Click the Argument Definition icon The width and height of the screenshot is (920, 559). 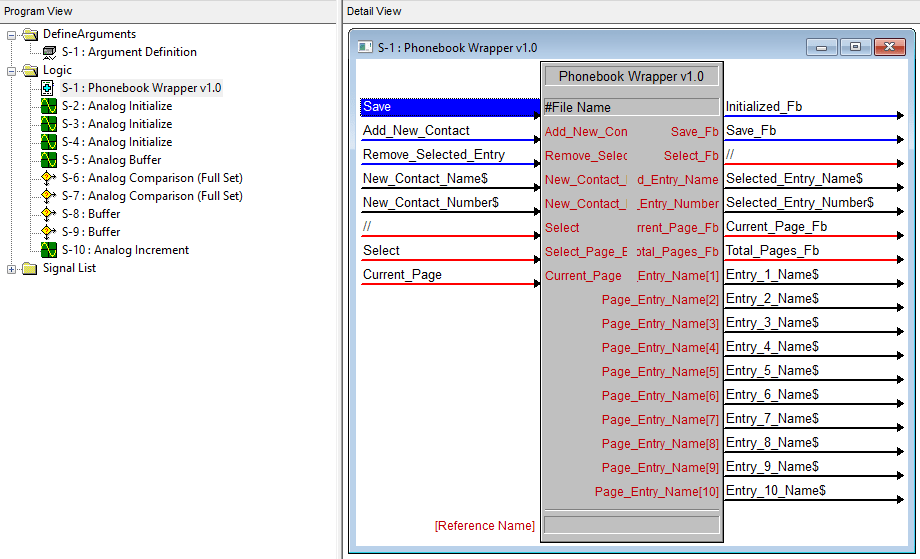point(48,52)
